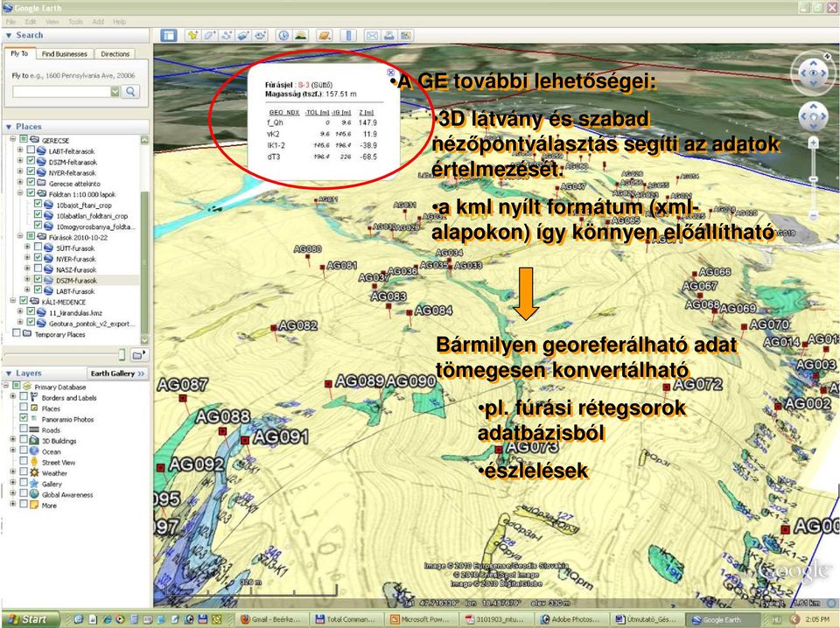Check the LABT-feltarasok checkbox
Viewport: 840px width, 628px height.
click(31, 150)
